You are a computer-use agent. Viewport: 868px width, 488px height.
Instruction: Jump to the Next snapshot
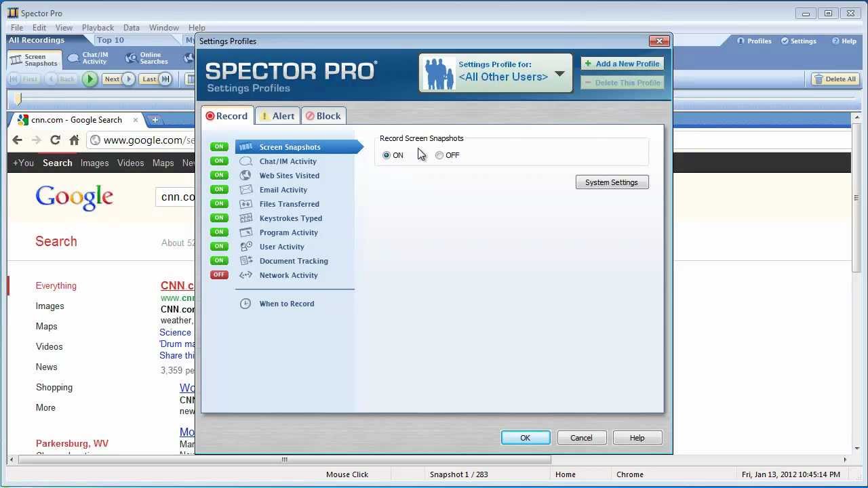click(119, 79)
